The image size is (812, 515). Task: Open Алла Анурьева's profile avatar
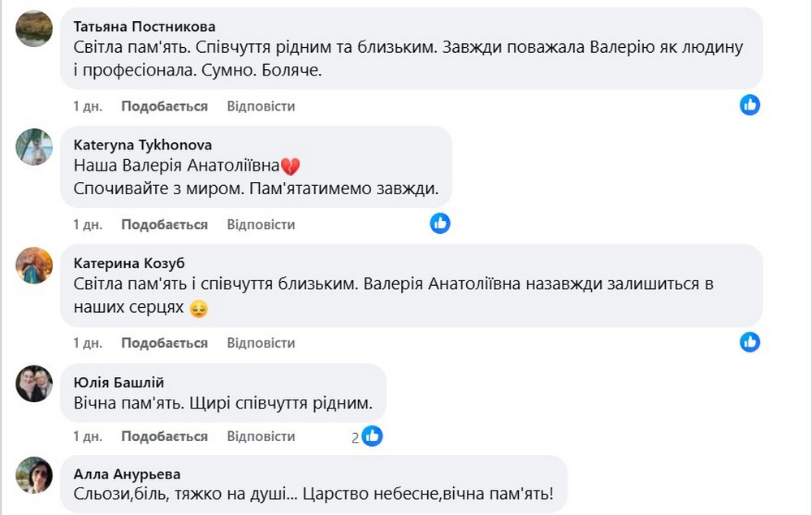(33, 476)
